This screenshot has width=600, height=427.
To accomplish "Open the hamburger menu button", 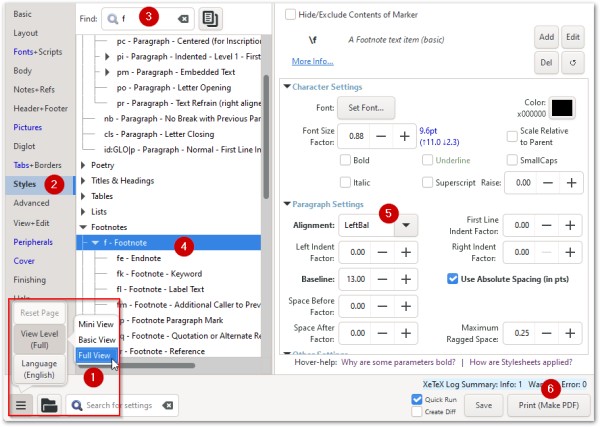I will [x=21, y=405].
